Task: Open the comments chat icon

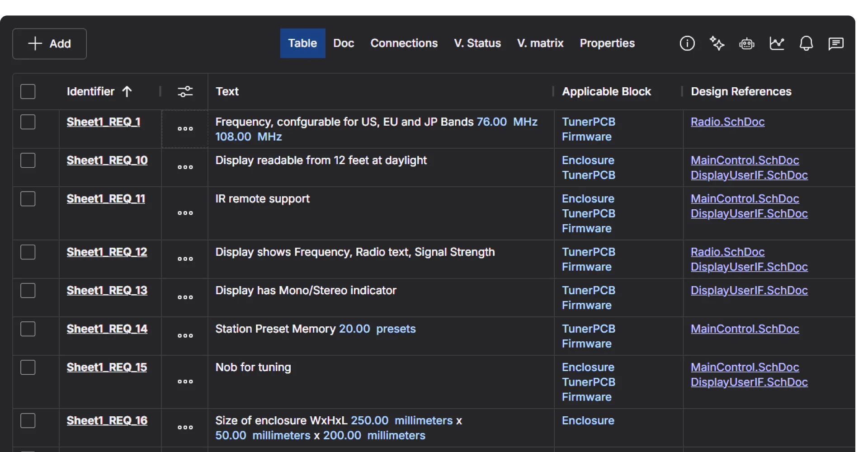Action: pos(836,43)
